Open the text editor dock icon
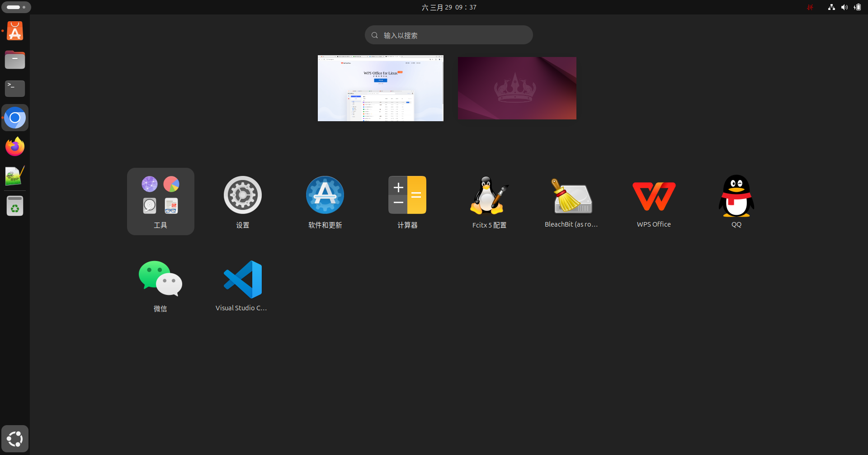868x455 pixels. pos(15,175)
